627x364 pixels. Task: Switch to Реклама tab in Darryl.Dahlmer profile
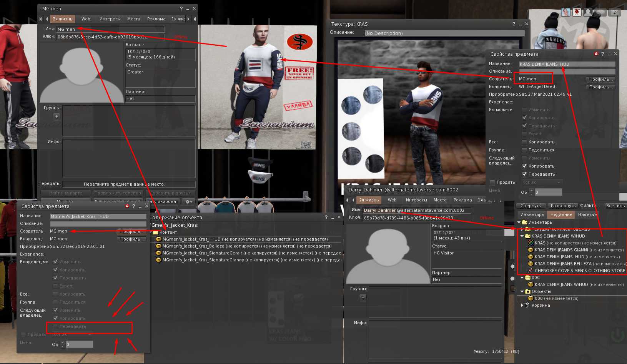[x=462, y=200]
